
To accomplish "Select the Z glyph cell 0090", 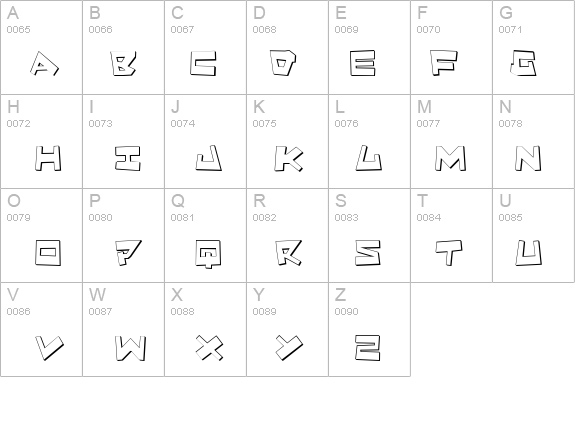I will click(x=368, y=347).
